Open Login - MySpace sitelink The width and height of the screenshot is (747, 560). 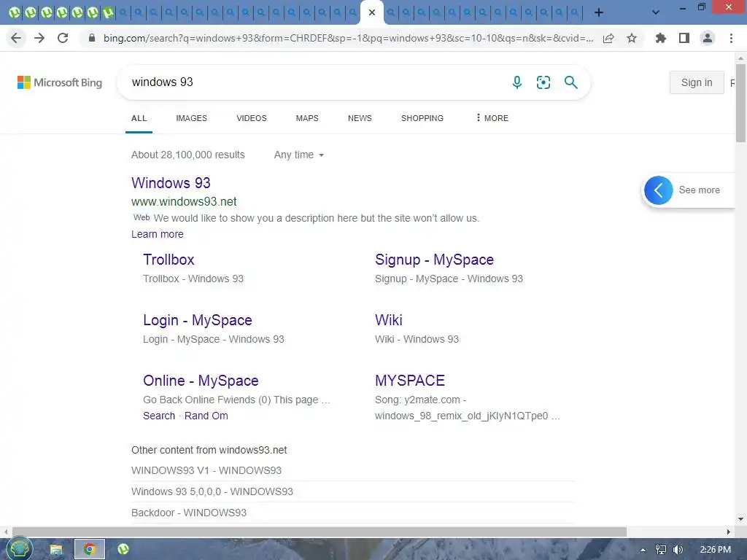[198, 320]
